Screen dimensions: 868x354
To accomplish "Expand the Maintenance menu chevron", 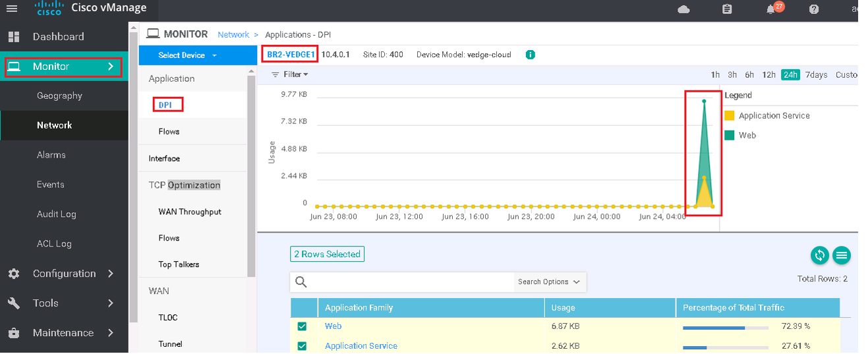I will pos(111,333).
